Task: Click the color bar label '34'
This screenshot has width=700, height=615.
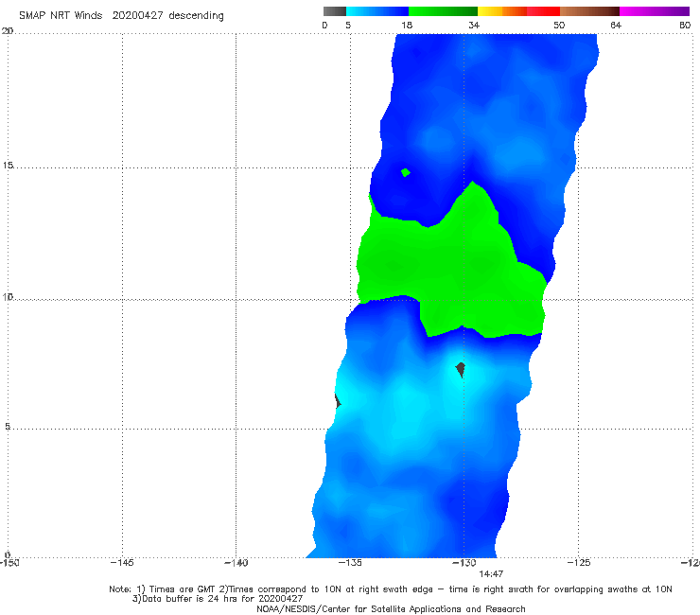Action: 474,25
